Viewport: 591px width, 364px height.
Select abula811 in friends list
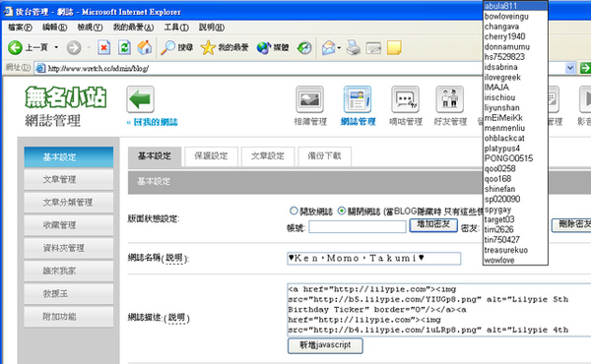(x=515, y=6)
